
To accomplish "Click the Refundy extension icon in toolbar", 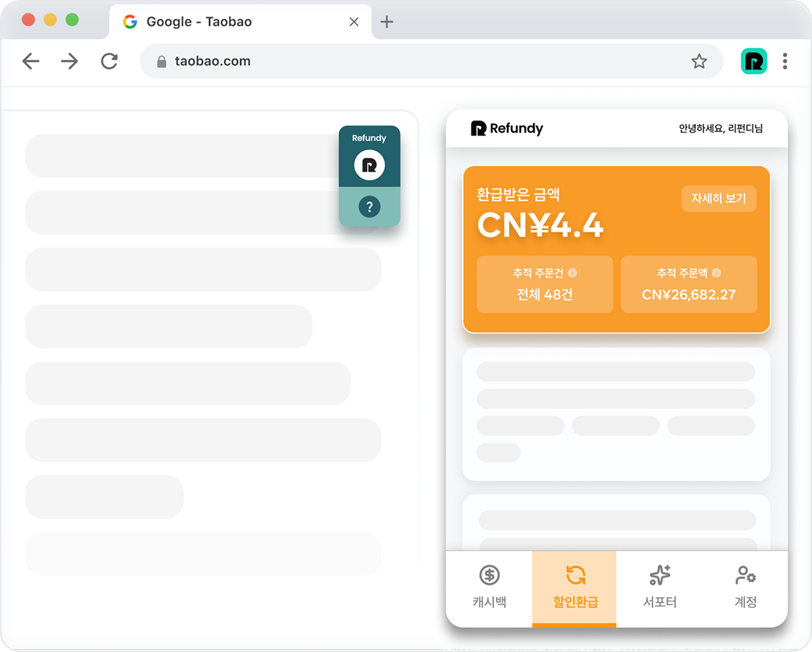I will coord(754,62).
